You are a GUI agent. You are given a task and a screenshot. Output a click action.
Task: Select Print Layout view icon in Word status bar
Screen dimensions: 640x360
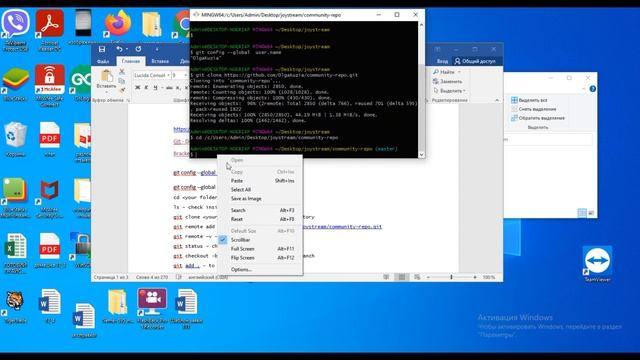402,277
